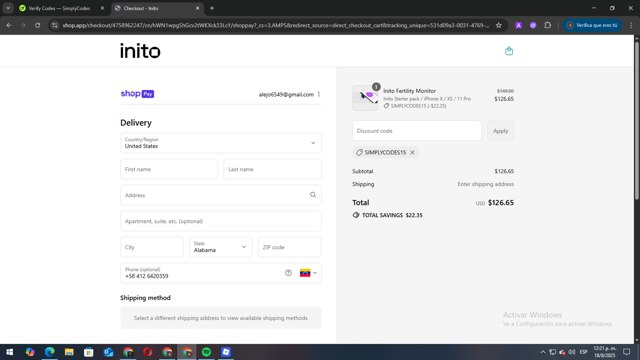Expand the State dropdown showing Alabama
This screenshot has width=640, height=360.
click(220, 247)
